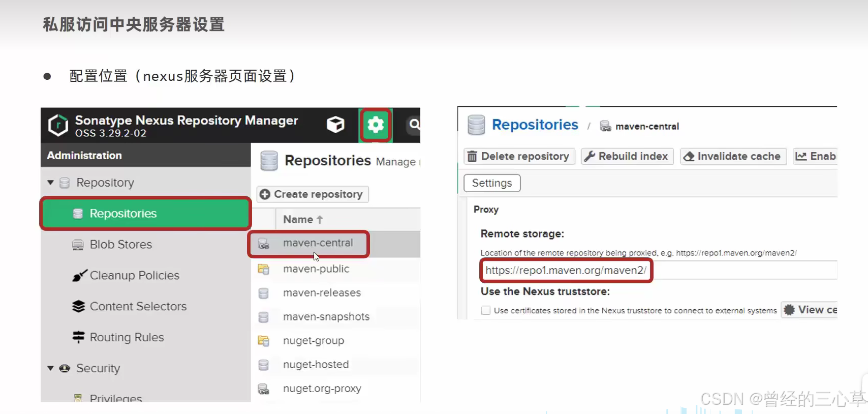Image resolution: width=868 pixels, height=414 pixels.
Task: Click the Cleanup Policies broom icon
Action: pyautogui.click(x=79, y=276)
